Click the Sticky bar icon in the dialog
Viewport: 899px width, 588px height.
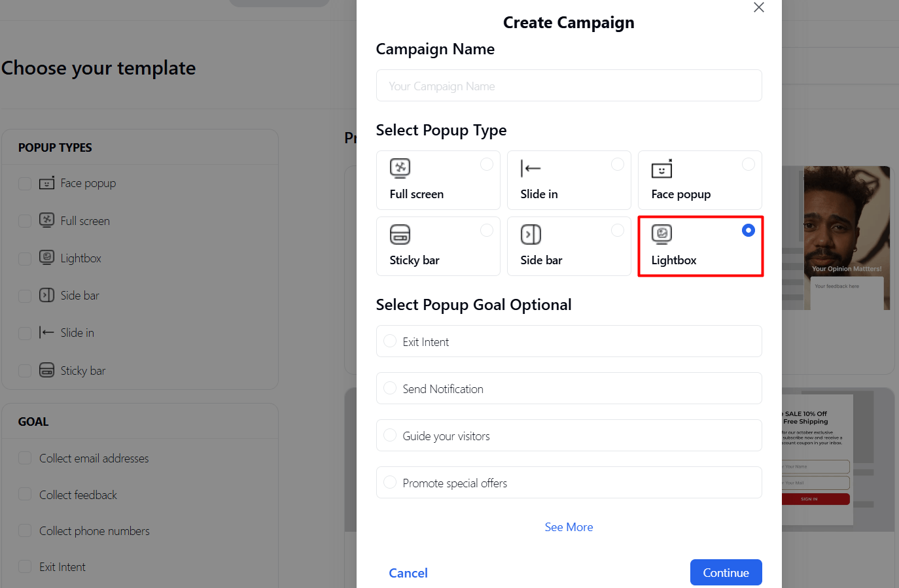click(x=400, y=234)
